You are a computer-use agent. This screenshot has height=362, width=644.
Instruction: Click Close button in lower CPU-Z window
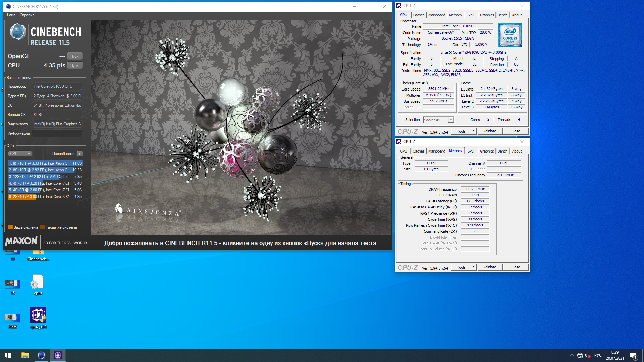point(516,267)
